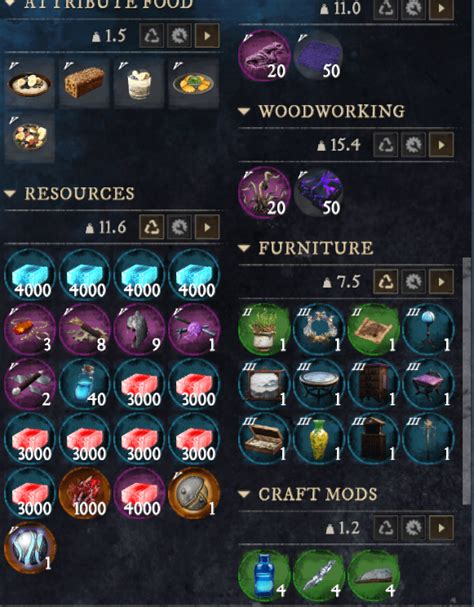Collapse the Woodworking category

244,111
